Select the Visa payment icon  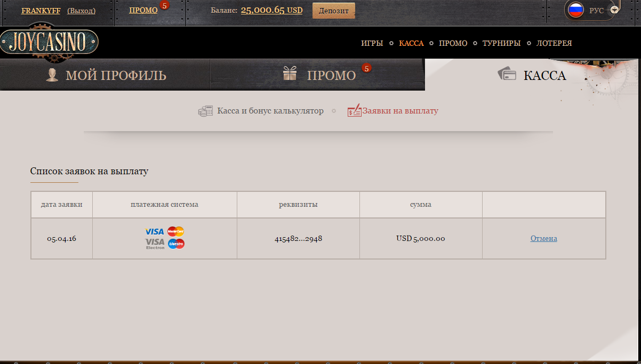click(153, 232)
